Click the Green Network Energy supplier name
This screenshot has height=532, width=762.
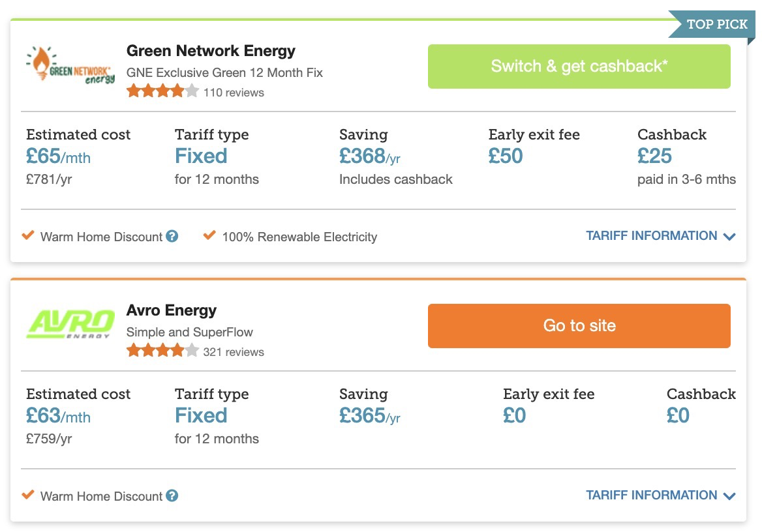pyautogui.click(x=211, y=51)
